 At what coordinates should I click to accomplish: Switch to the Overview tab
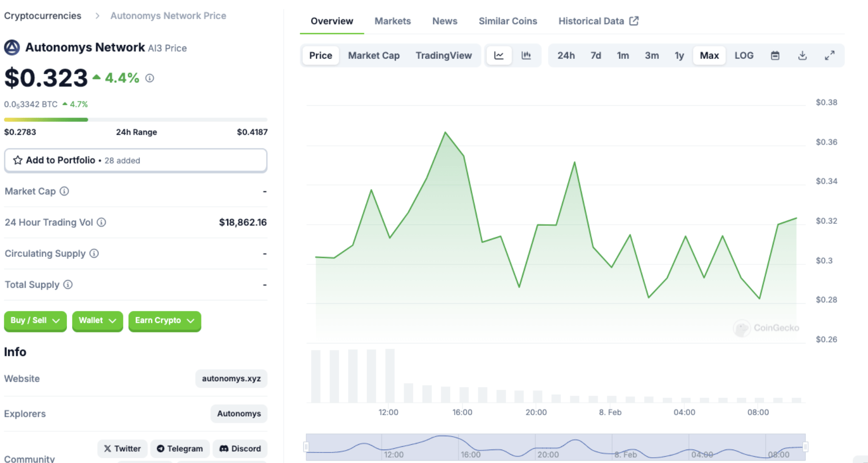[x=332, y=21]
